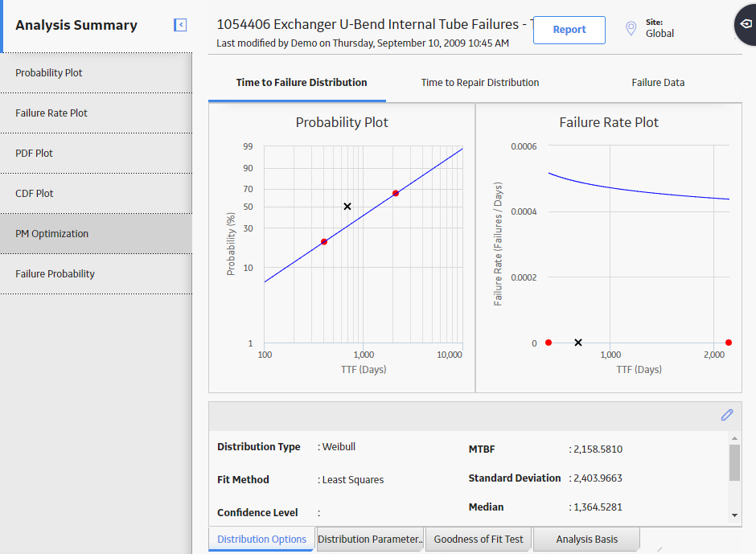756x554 pixels.
Task: Open PM Optimization in sidebar
Action: point(96,234)
